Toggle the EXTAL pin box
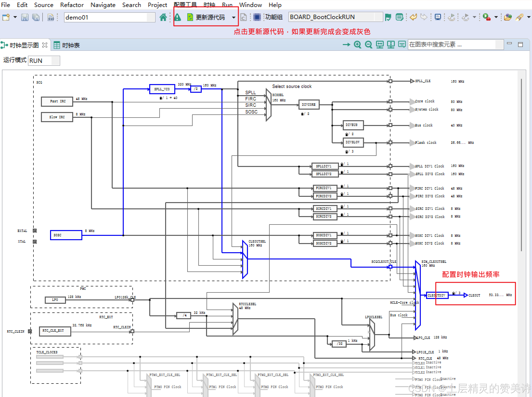Image resolution: width=532 pixels, height=397 pixels. coord(35,231)
